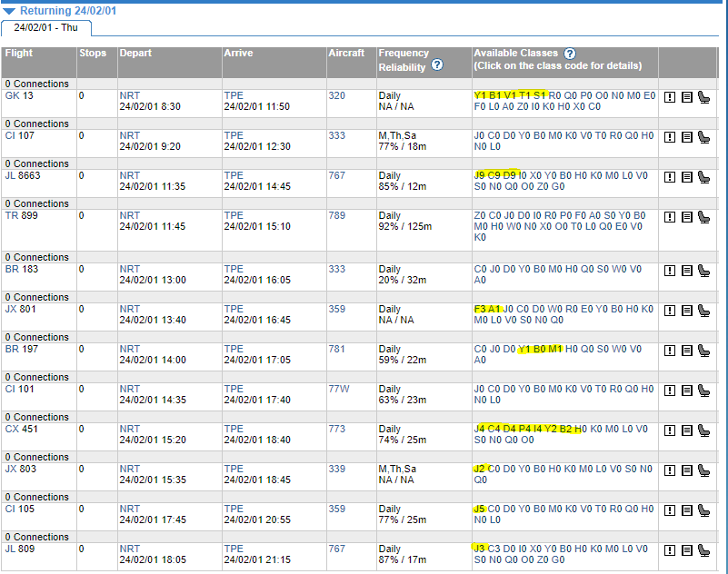Click class code J2 on JX 803
This screenshot has width=728, height=574.
(479, 469)
